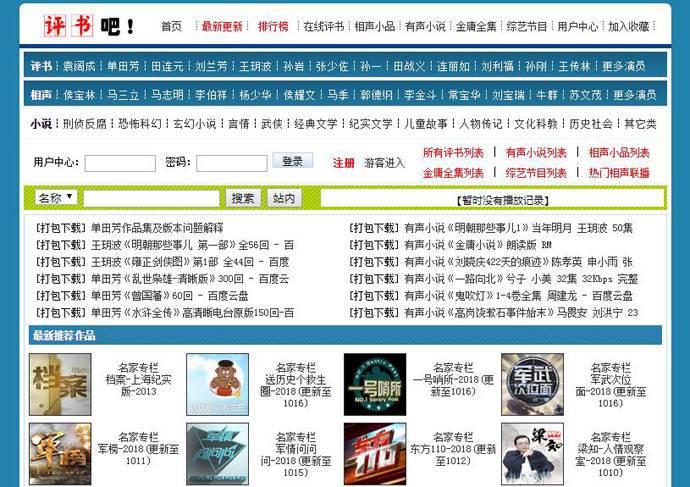The image size is (690, 487).
Task: Click the 搜索 search button
Action: pos(242,198)
